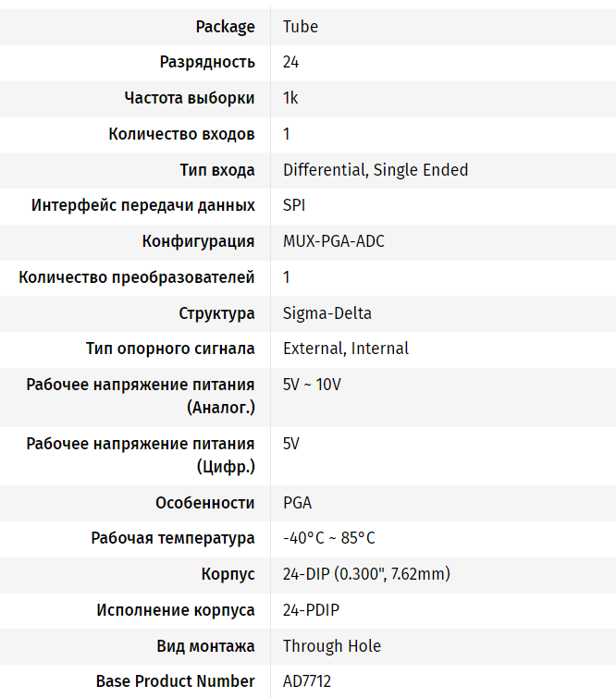Viewport: 616px width, 698px height.
Task: Click the 'Sigma-Delta' structure value
Action: coord(327,313)
